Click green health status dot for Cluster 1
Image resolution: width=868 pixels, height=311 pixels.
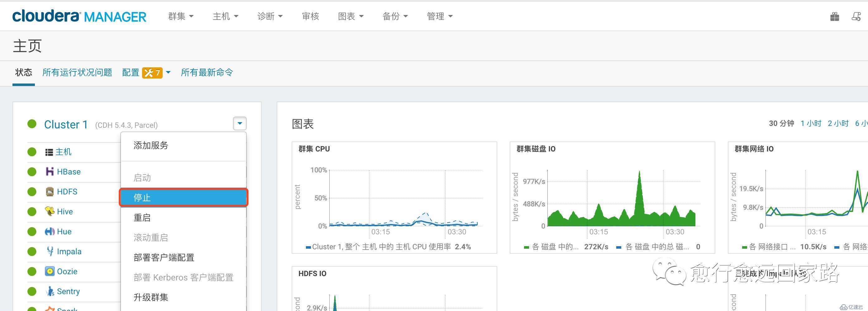32,124
